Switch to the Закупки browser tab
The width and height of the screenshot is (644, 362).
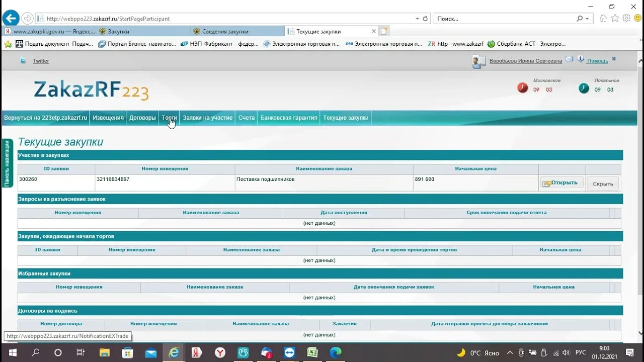pos(143,31)
